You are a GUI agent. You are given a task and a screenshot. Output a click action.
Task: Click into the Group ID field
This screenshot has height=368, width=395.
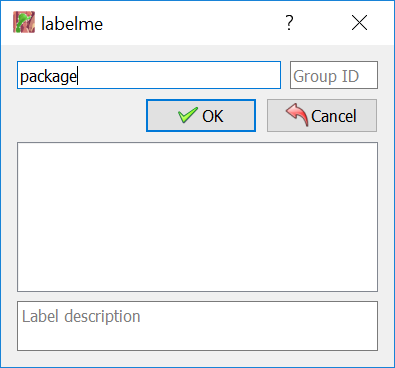click(334, 75)
